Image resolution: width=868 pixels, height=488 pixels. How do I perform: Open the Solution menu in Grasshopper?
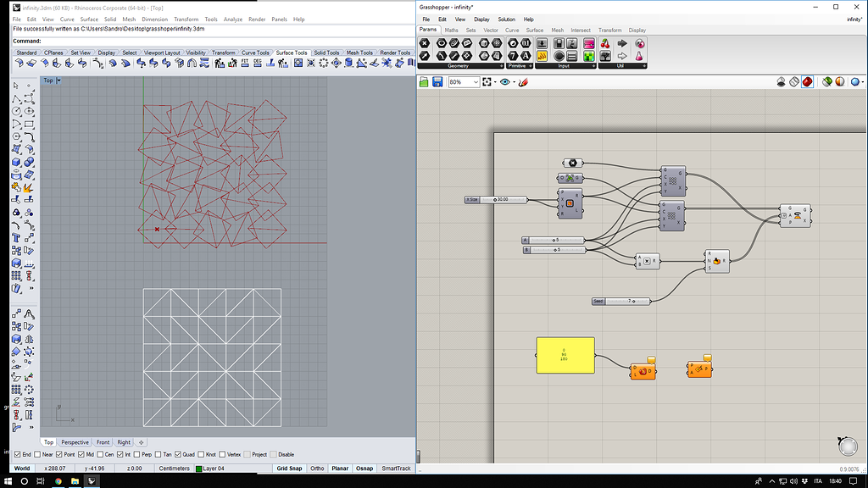pos(506,19)
